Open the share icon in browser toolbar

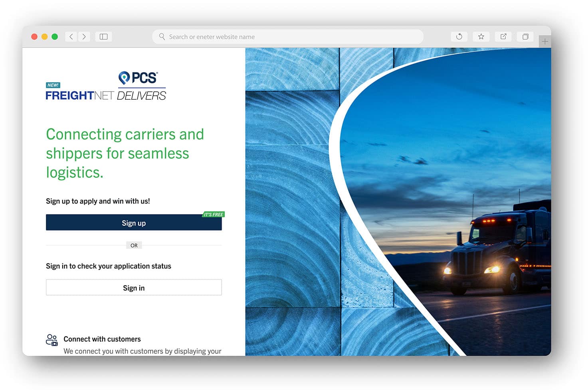[x=503, y=37]
